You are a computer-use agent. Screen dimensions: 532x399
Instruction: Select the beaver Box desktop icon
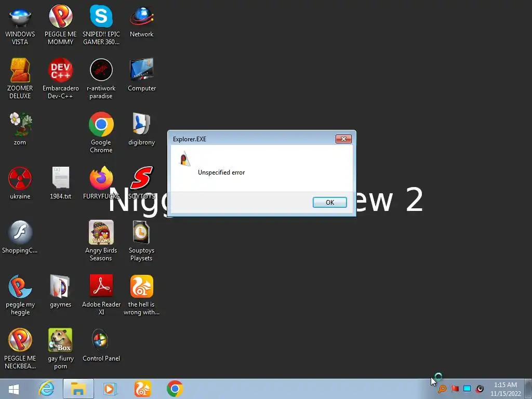60,349
